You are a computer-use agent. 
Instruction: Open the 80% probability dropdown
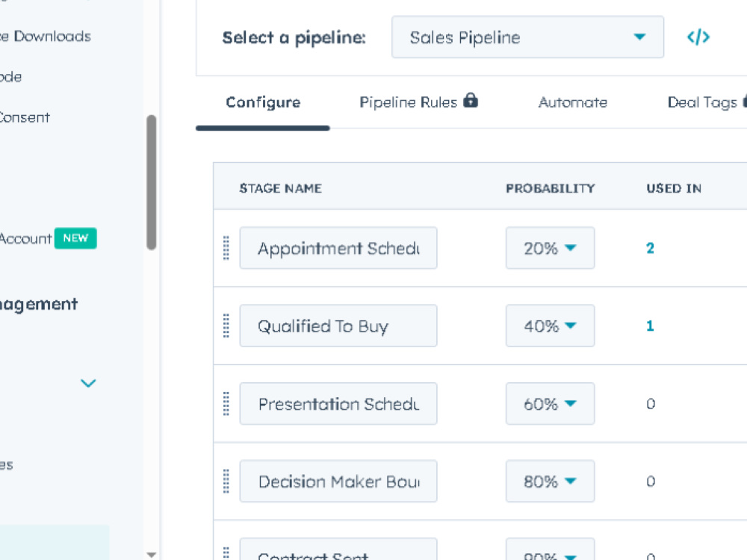550,481
